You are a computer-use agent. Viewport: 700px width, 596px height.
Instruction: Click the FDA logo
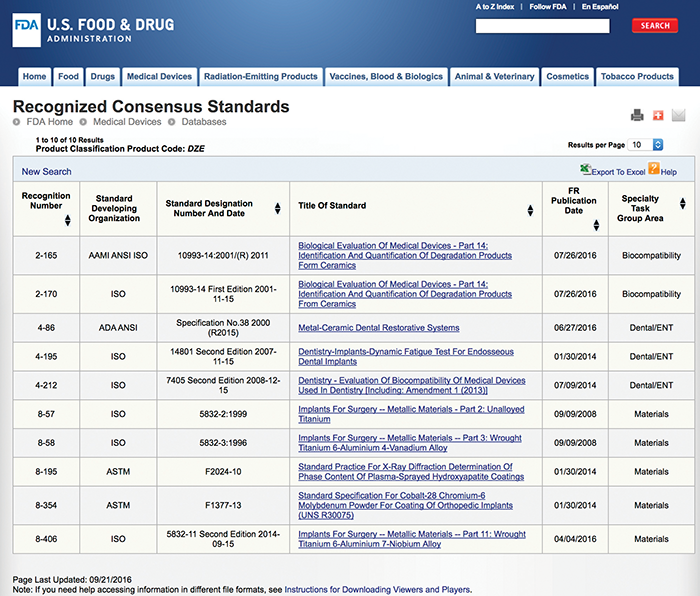tap(27, 30)
